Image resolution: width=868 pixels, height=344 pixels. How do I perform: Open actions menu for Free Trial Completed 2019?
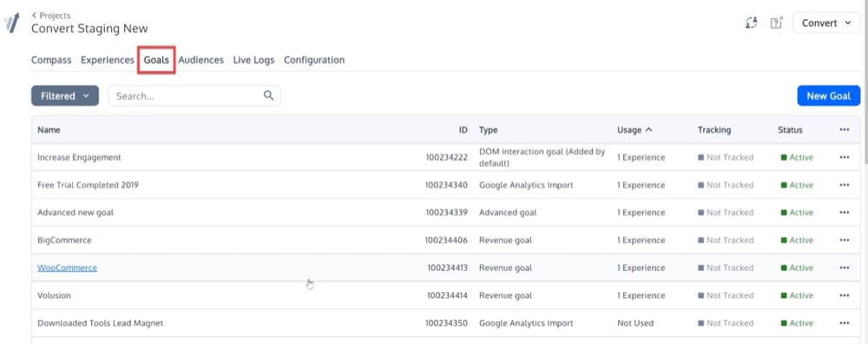pos(845,185)
